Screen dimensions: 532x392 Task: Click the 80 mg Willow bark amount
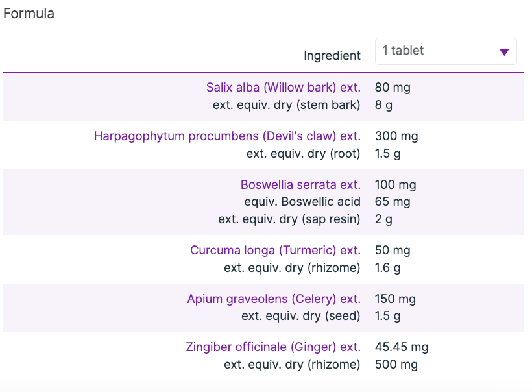(x=393, y=87)
